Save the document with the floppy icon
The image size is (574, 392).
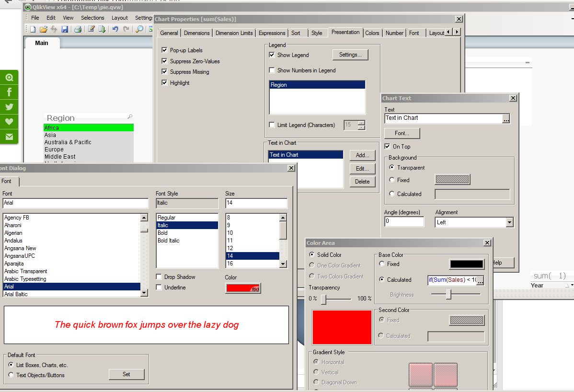point(65,29)
